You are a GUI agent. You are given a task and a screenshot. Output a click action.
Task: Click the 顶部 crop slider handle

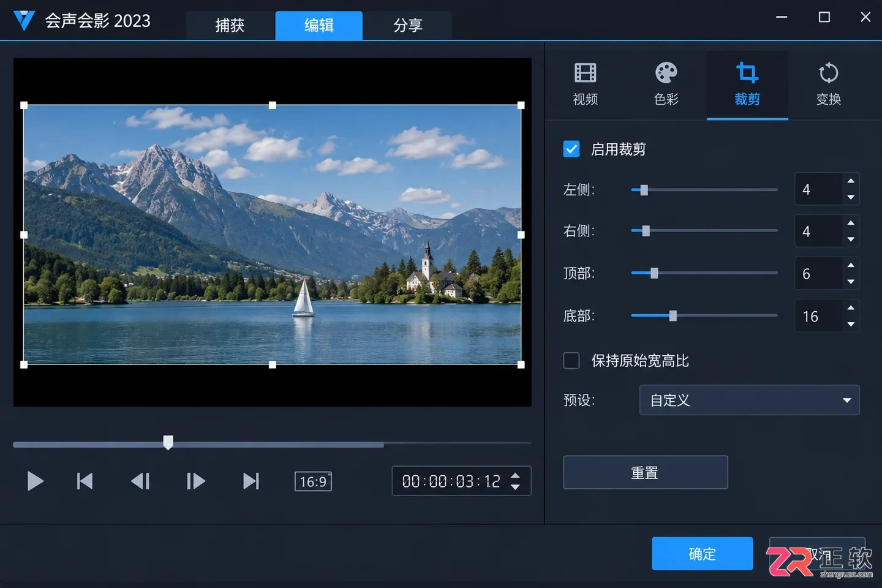[x=654, y=273]
